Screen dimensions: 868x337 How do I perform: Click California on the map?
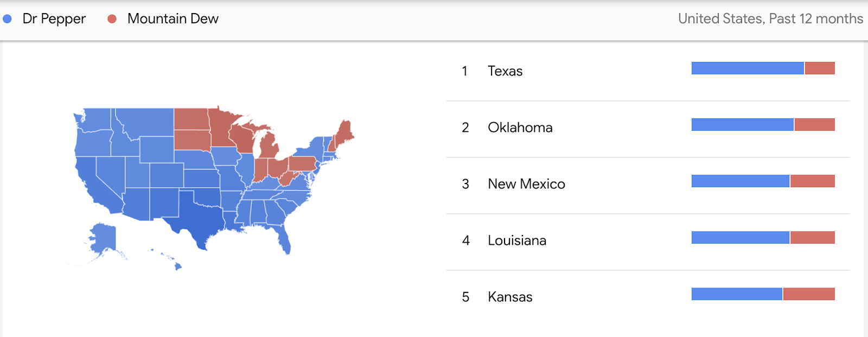point(93,185)
